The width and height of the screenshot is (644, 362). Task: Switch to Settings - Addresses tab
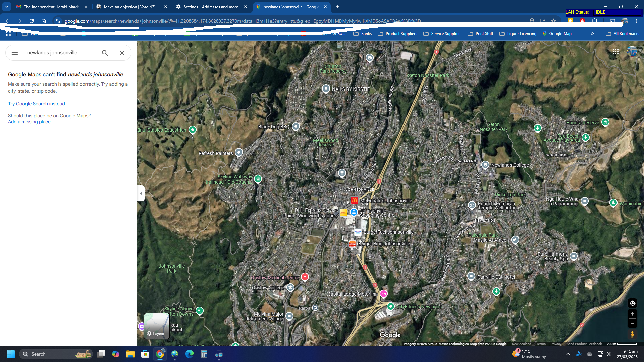coord(211,7)
